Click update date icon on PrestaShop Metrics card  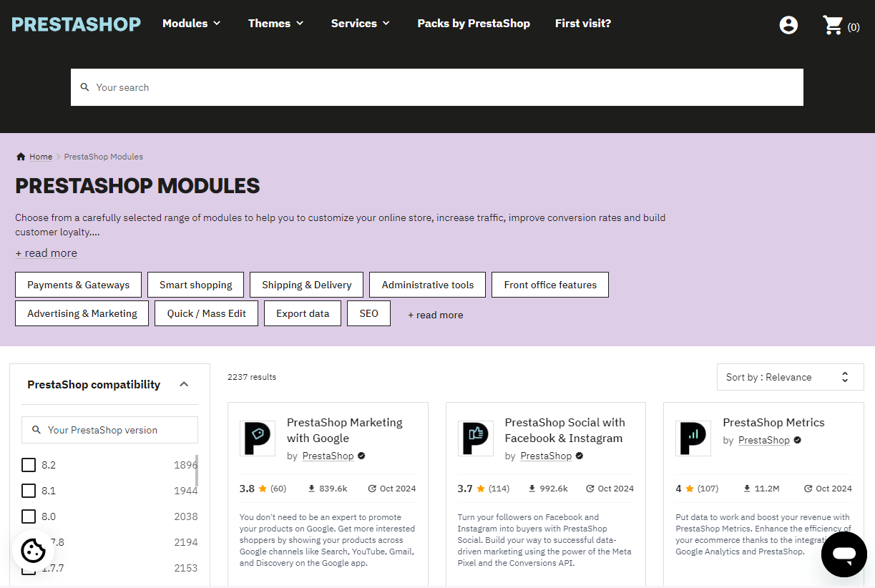pyautogui.click(x=808, y=489)
